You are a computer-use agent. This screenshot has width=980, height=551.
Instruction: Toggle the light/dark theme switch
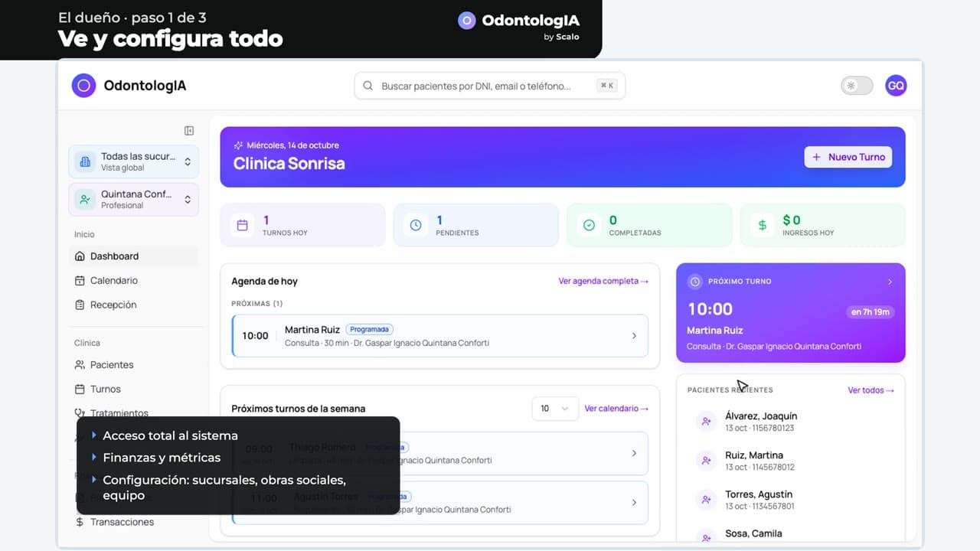(857, 86)
